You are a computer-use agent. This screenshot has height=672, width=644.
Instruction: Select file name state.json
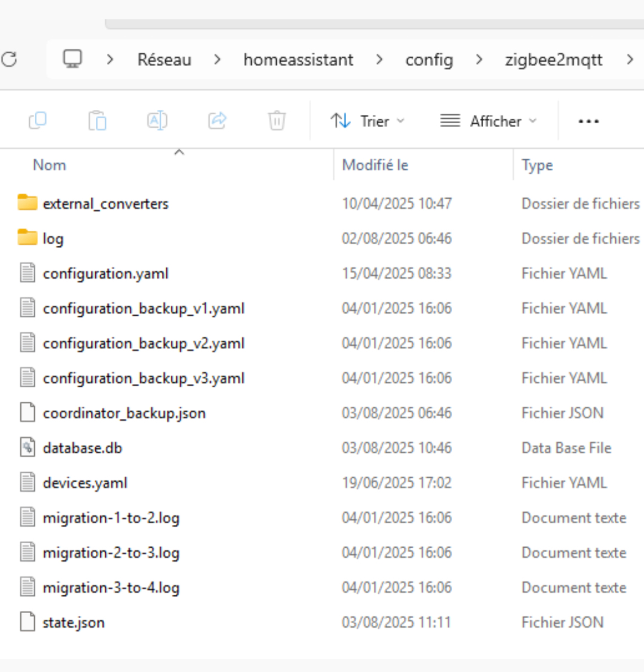[x=74, y=622]
